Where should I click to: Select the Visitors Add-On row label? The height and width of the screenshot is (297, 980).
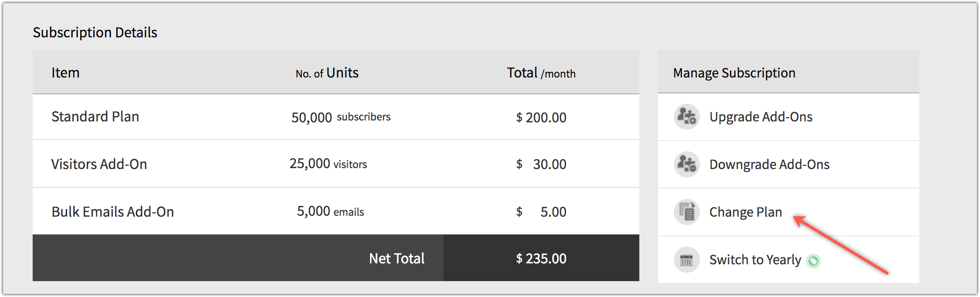[x=99, y=164]
